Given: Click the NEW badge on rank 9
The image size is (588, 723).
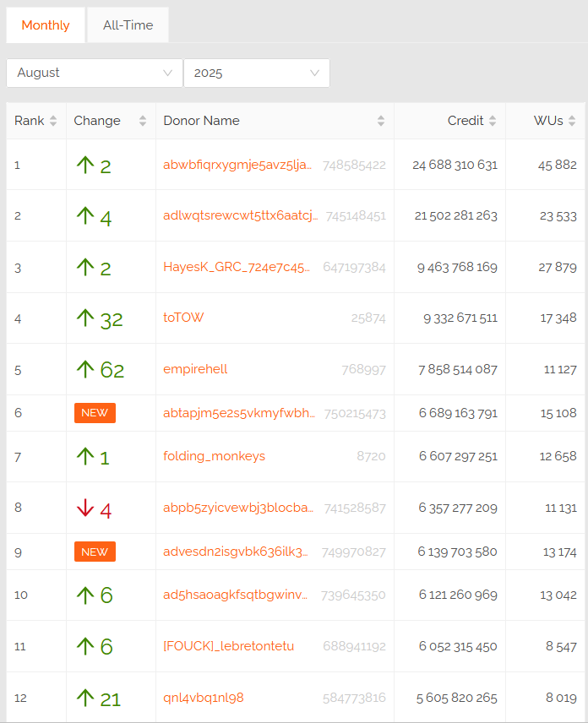Looking at the screenshot, I should (95, 552).
